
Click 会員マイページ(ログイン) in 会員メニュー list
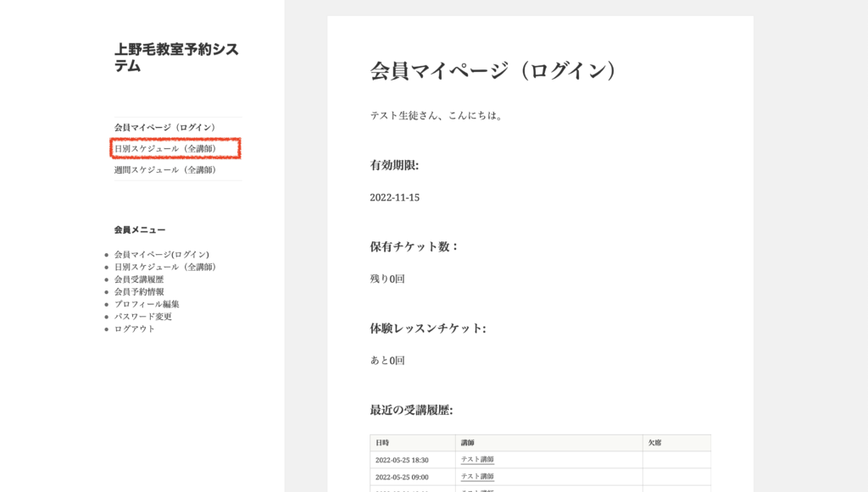[x=162, y=254]
